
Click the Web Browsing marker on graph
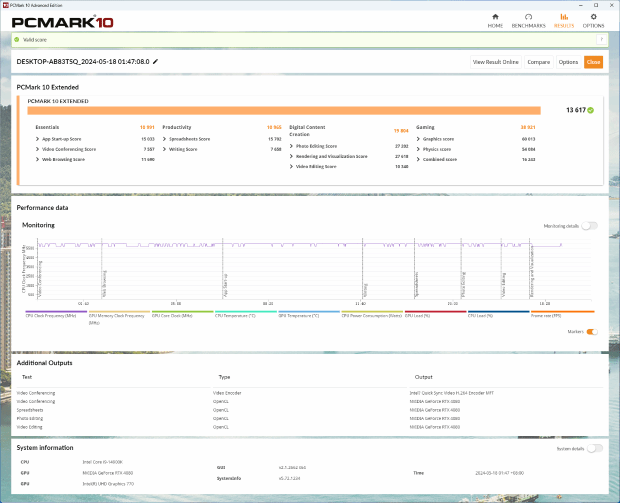click(x=104, y=284)
